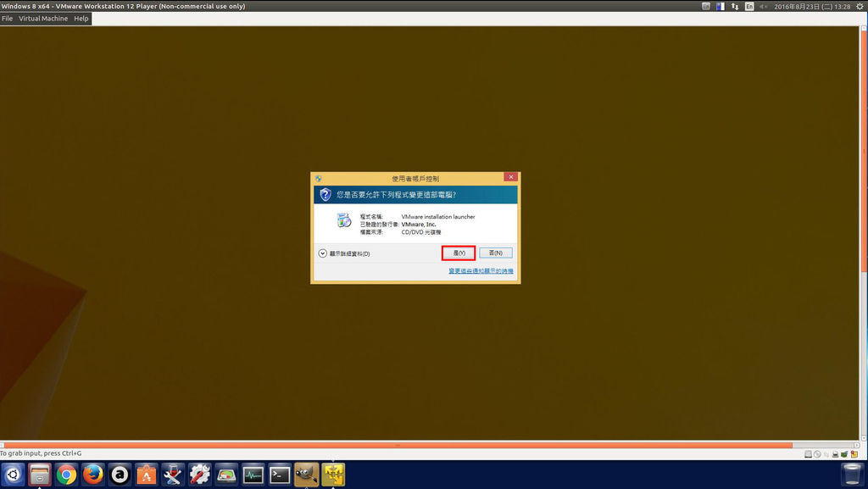Launch Firefox from the dock
The image size is (868, 489).
93,475
